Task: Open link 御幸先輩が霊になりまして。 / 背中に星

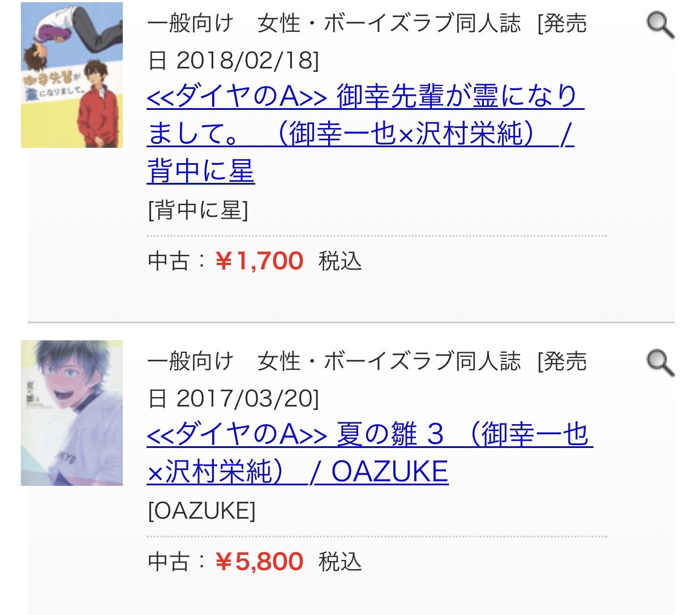Action: [x=365, y=134]
